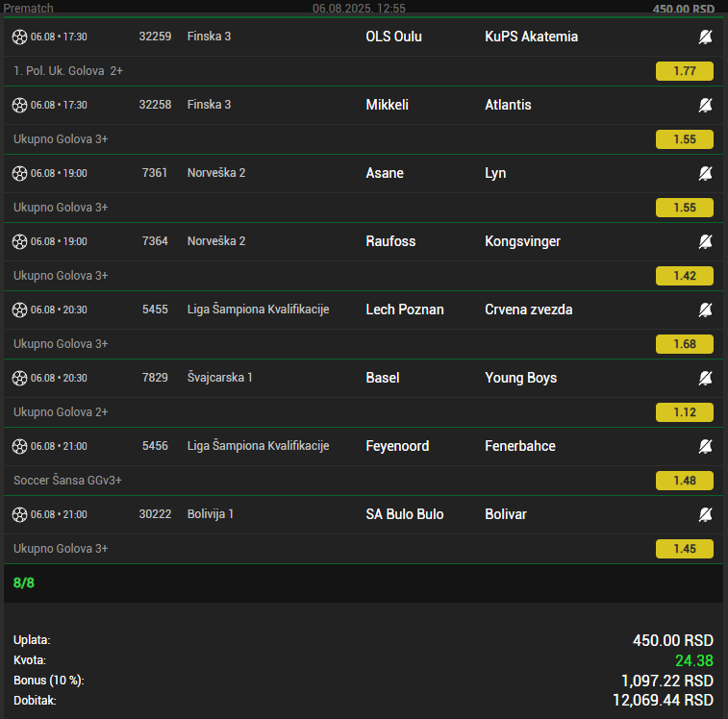Viewport: 728px width, 719px height.
Task: Click the 1.45 odds badge
Action: click(685, 549)
